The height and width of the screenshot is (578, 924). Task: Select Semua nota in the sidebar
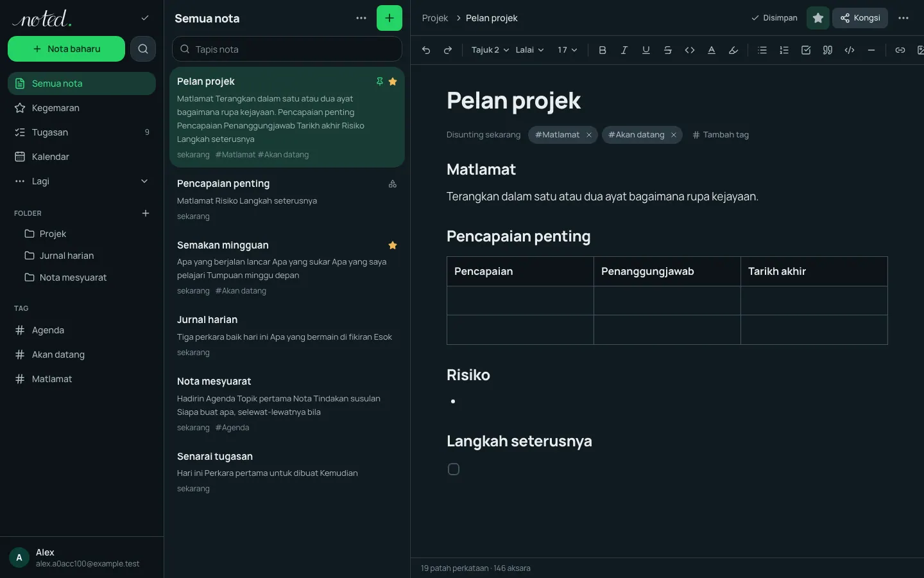[81, 83]
